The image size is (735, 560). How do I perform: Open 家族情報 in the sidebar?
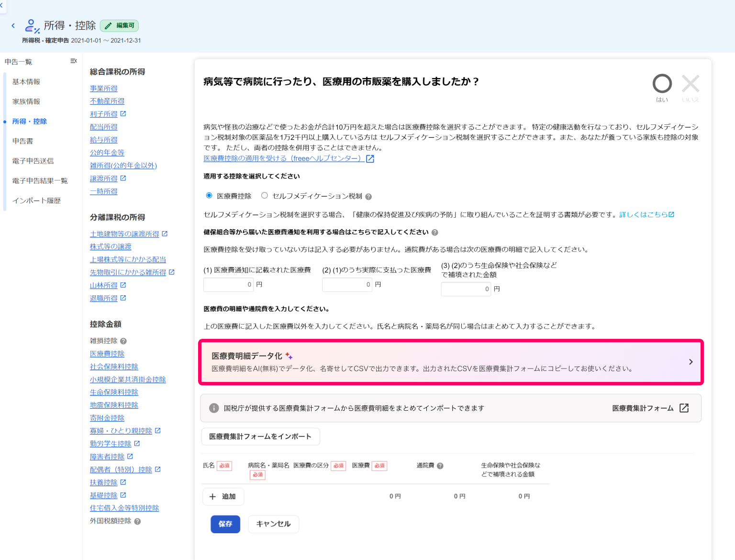26,101
